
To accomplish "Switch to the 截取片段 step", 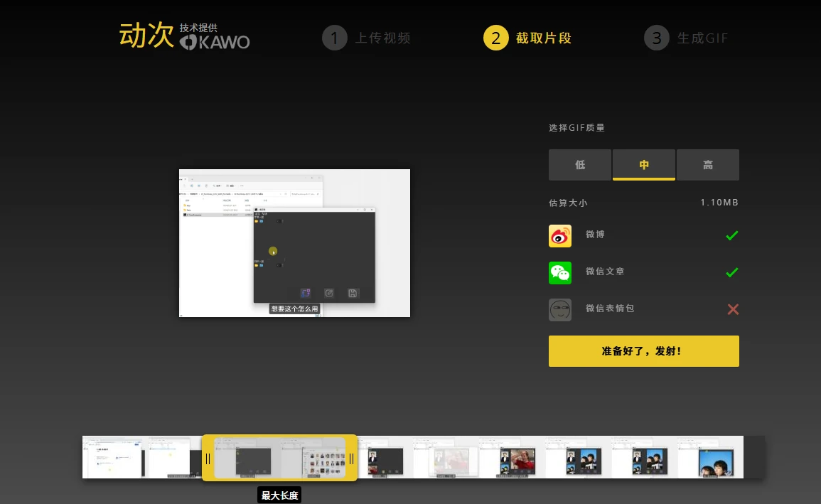I will coord(544,38).
